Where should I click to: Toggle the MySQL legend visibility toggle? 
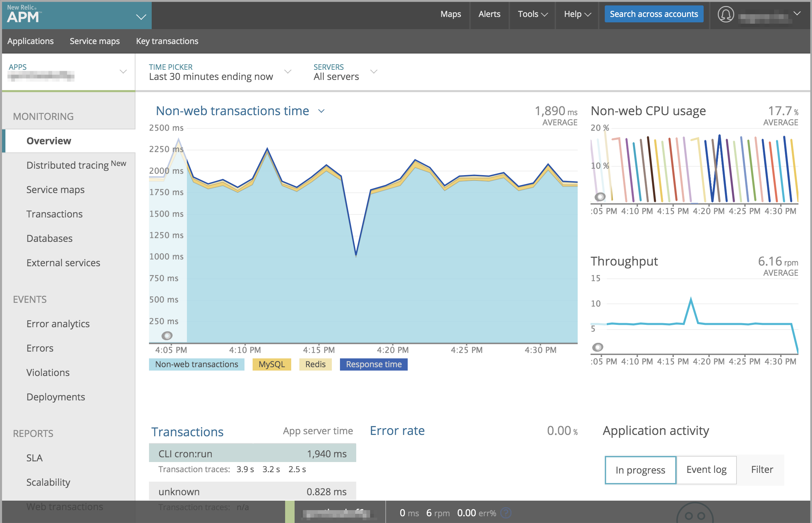pyautogui.click(x=270, y=364)
